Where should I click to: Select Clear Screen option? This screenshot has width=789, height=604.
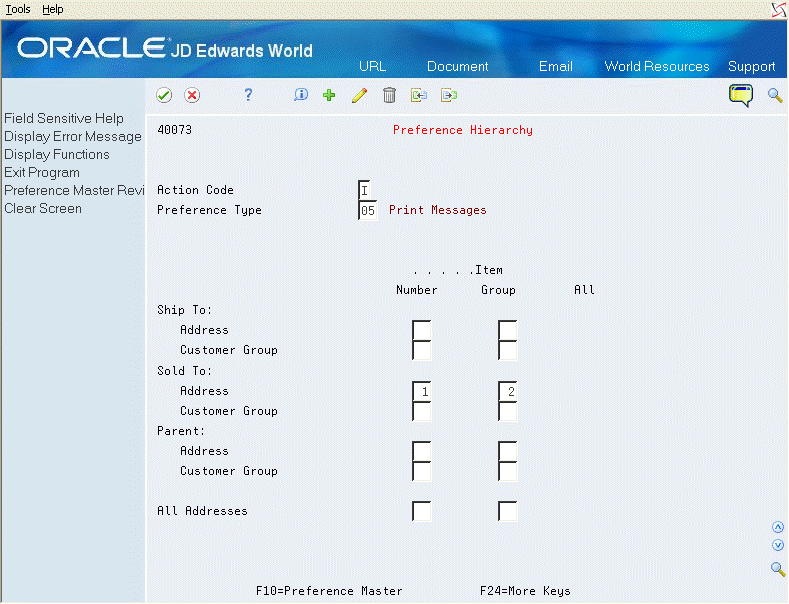click(x=43, y=208)
